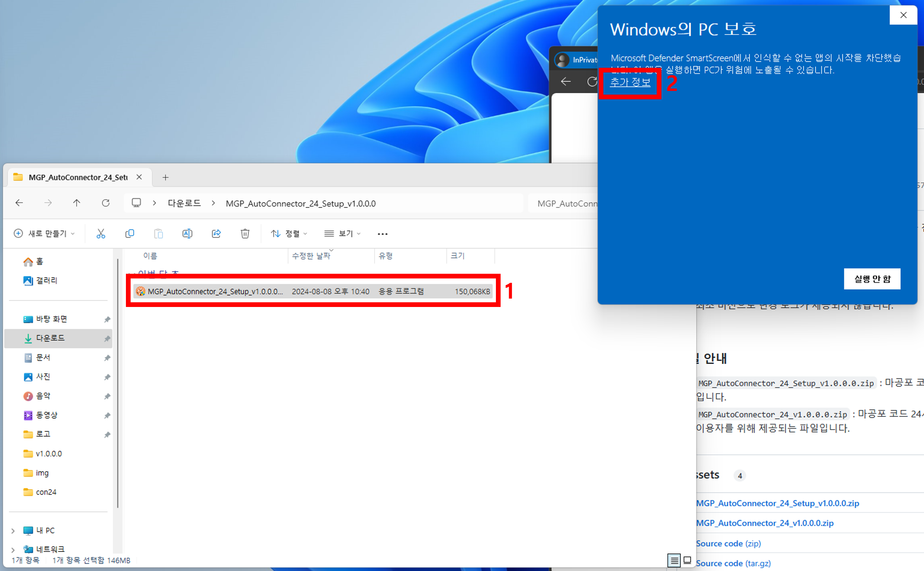Sort files by the 유형 column header
The width and height of the screenshot is (924, 571).
[x=385, y=256]
